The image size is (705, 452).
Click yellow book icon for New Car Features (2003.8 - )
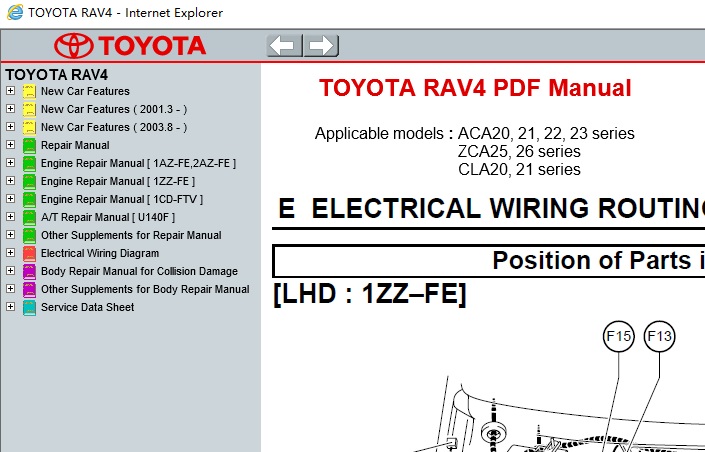coord(29,127)
